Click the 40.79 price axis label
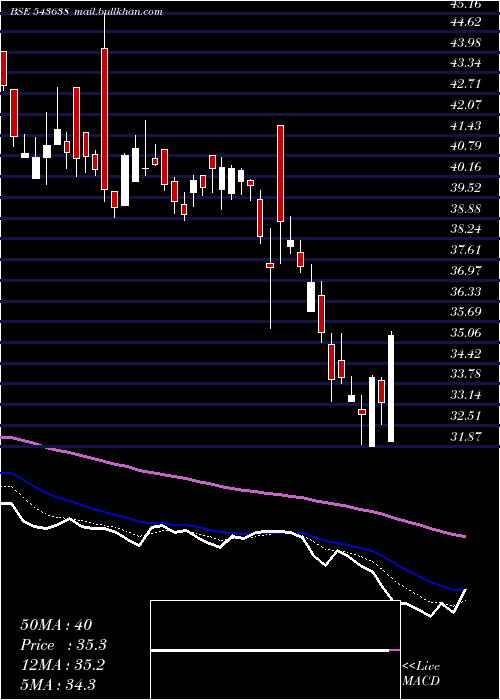 pyautogui.click(x=466, y=146)
